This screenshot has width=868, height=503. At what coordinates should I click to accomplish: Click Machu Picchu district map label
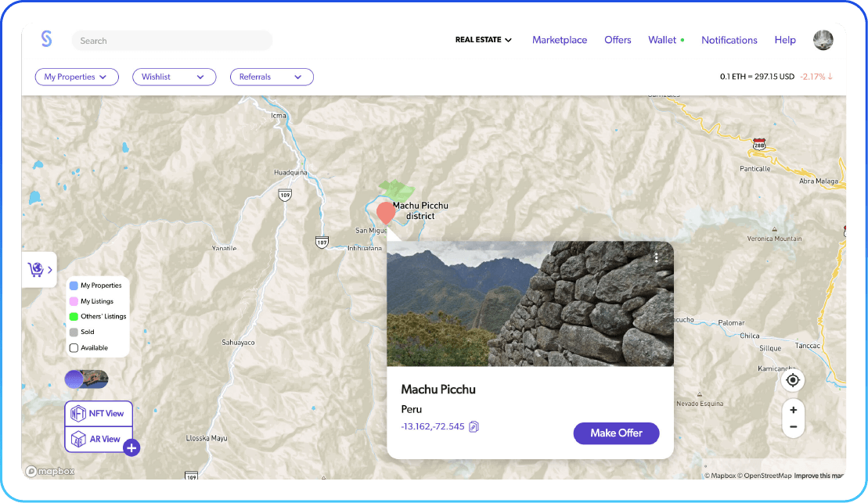421,211
